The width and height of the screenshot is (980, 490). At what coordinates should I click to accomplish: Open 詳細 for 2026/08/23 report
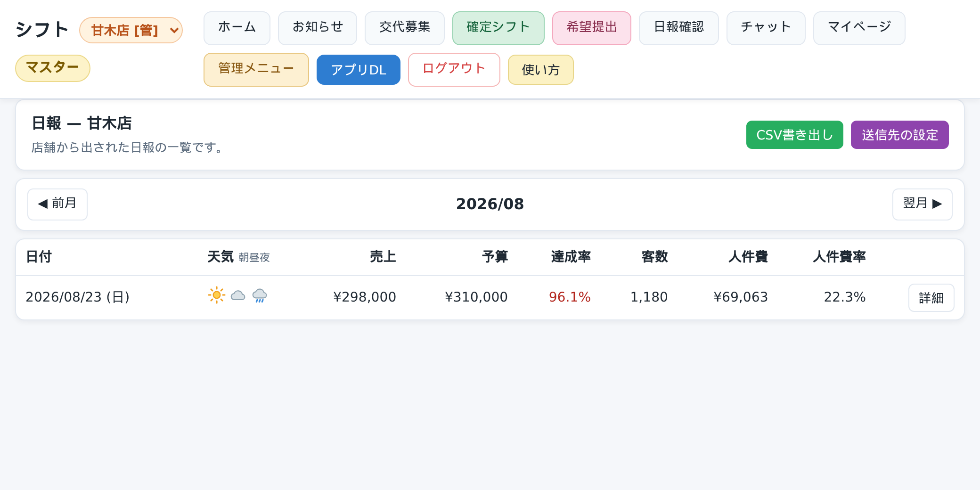[x=931, y=298]
